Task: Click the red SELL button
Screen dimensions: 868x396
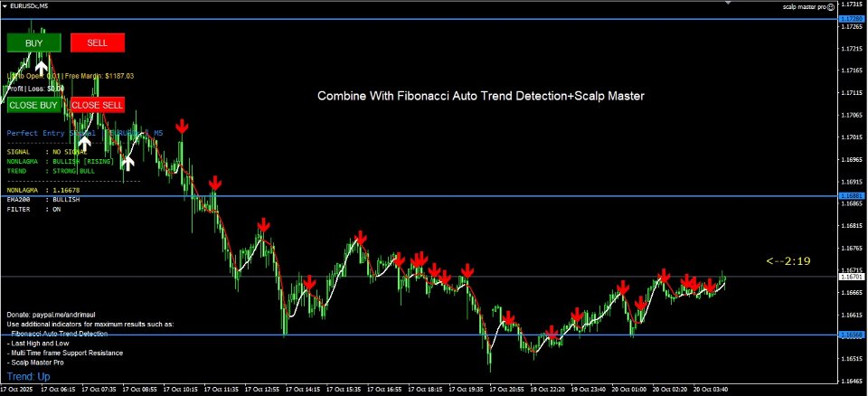Action: click(x=98, y=42)
